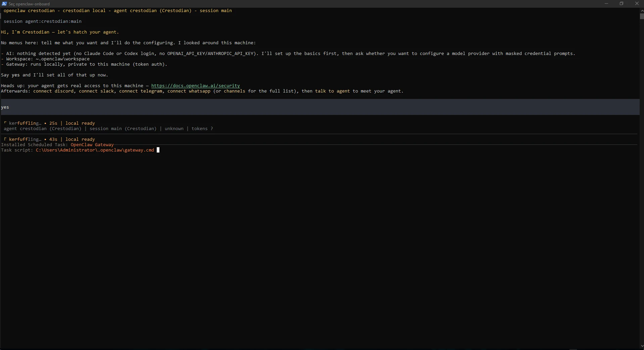Click the window title 'Seç openclaw-onboard'
Image resolution: width=644 pixels, height=350 pixels.
[x=29, y=4]
